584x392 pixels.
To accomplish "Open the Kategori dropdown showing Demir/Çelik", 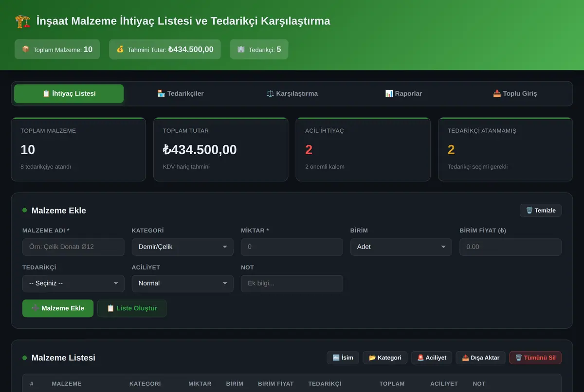I will (182, 247).
